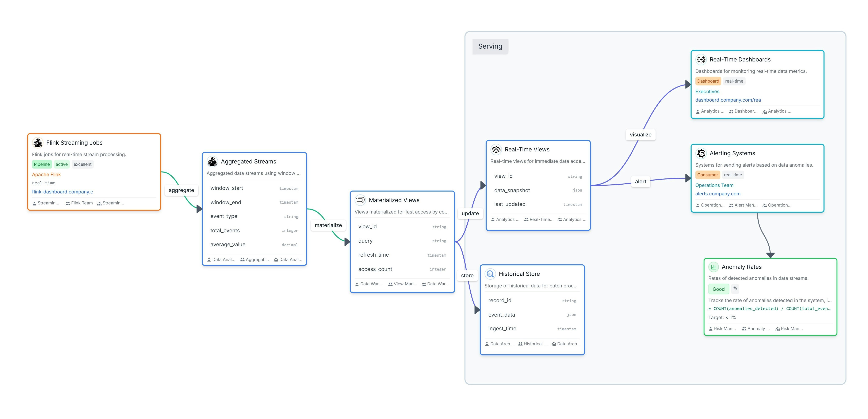Click the store edge label
Image resolution: width=868 pixels, height=419 pixels.
point(467,275)
